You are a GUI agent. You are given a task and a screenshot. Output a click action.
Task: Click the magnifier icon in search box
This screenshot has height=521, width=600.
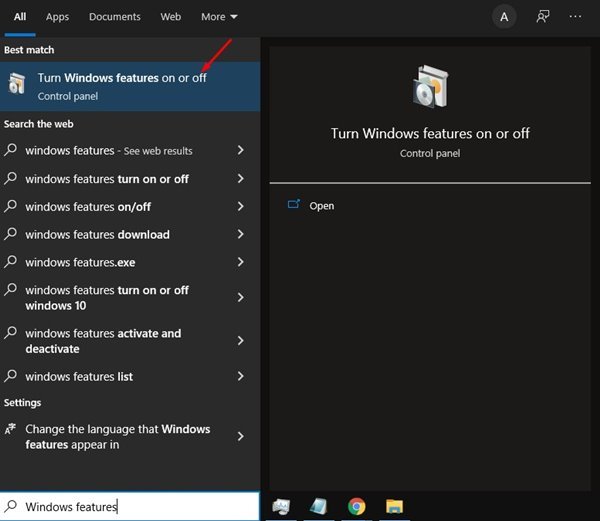(11, 506)
